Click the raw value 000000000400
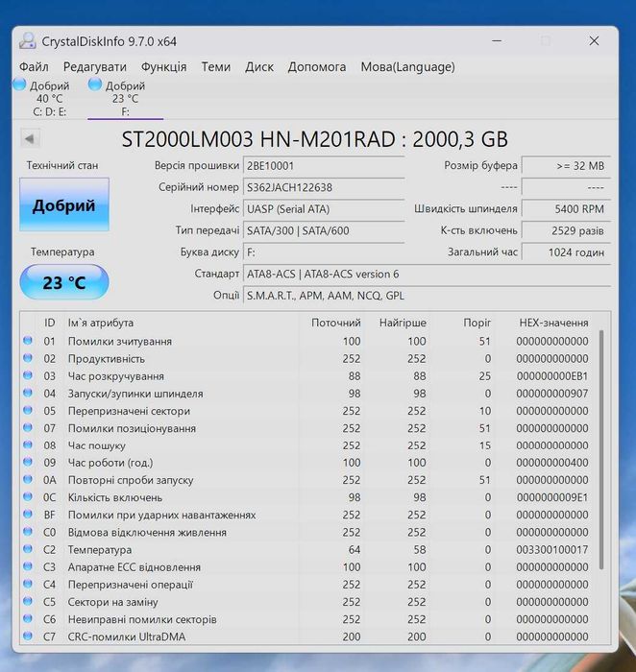Screen dimensions: 636x672 552,463
